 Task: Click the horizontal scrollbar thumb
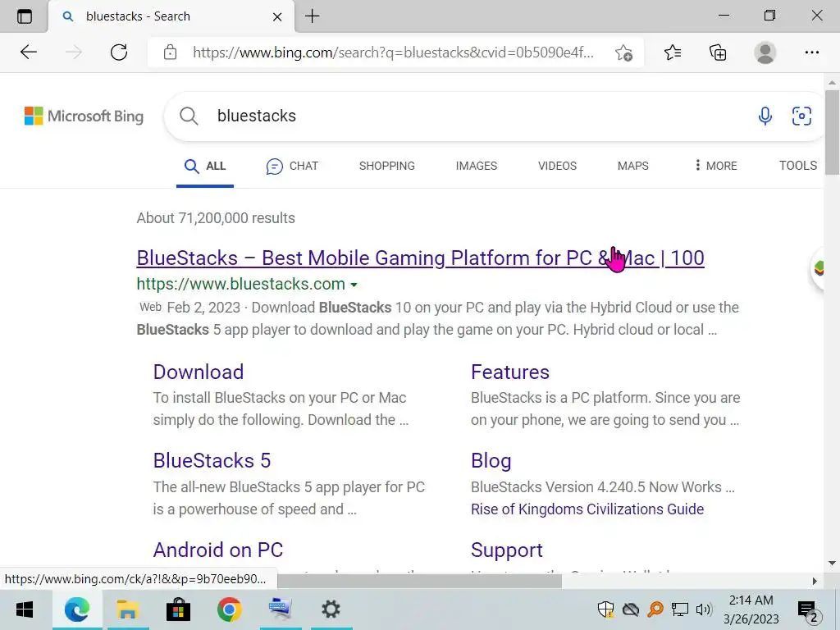pyautogui.click(x=419, y=581)
